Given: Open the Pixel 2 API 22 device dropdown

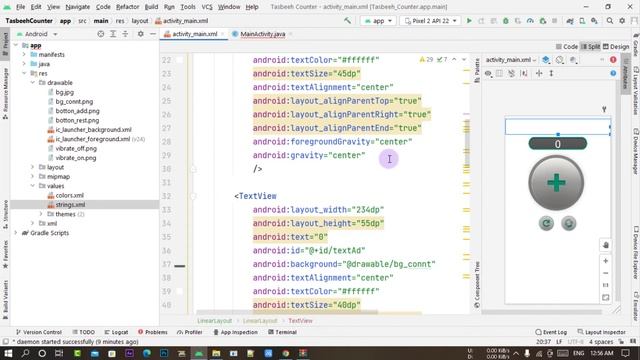Looking at the screenshot, I should click(431, 20).
